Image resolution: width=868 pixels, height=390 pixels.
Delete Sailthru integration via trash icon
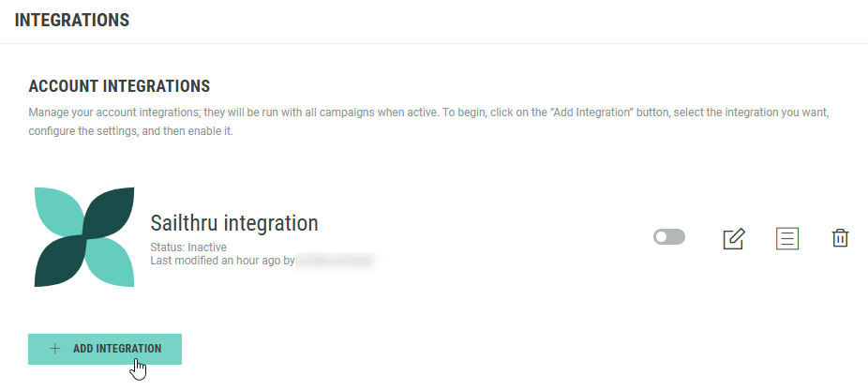pyautogui.click(x=840, y=238)
